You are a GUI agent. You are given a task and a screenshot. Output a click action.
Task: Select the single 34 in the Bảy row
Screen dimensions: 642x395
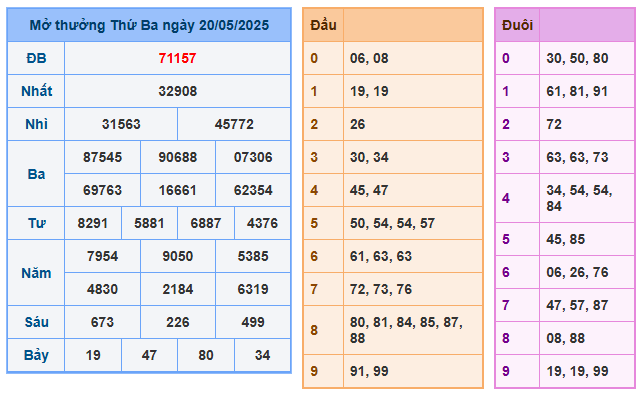262,355
